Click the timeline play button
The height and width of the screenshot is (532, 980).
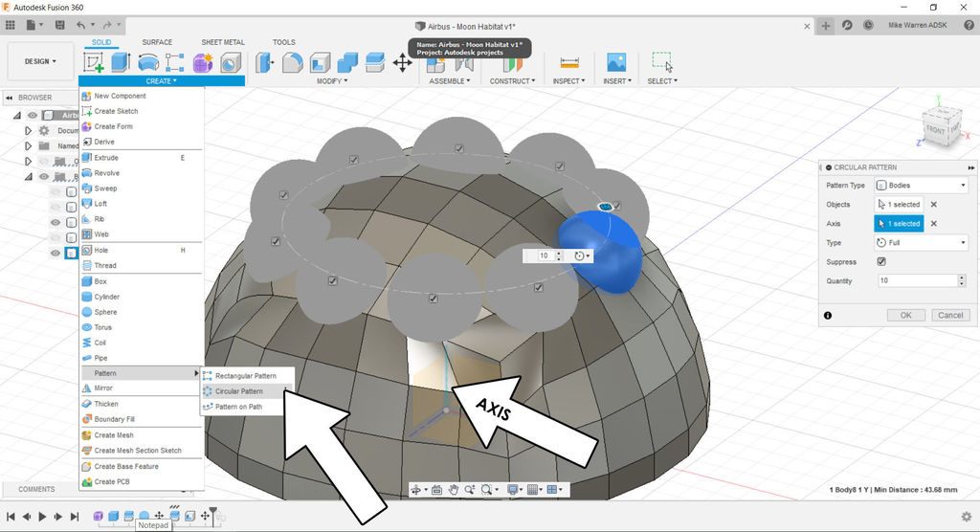(x=42, y=517)
